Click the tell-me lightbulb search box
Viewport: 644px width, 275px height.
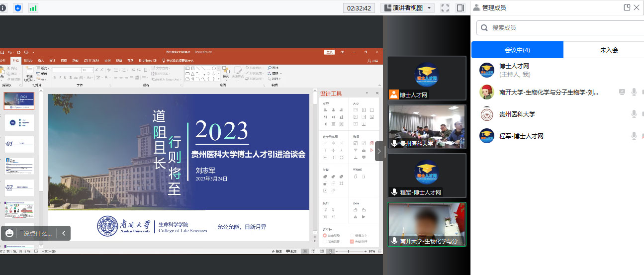(x=179, y=60)
